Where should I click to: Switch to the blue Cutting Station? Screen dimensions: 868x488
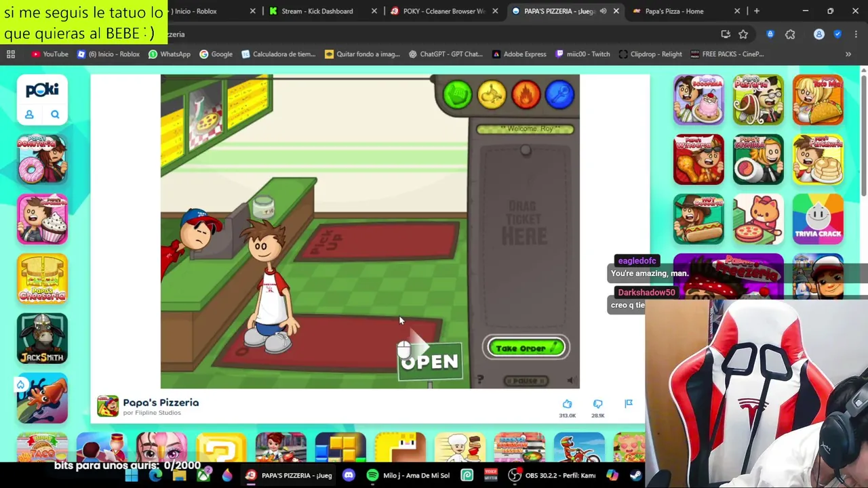(559, 94)
